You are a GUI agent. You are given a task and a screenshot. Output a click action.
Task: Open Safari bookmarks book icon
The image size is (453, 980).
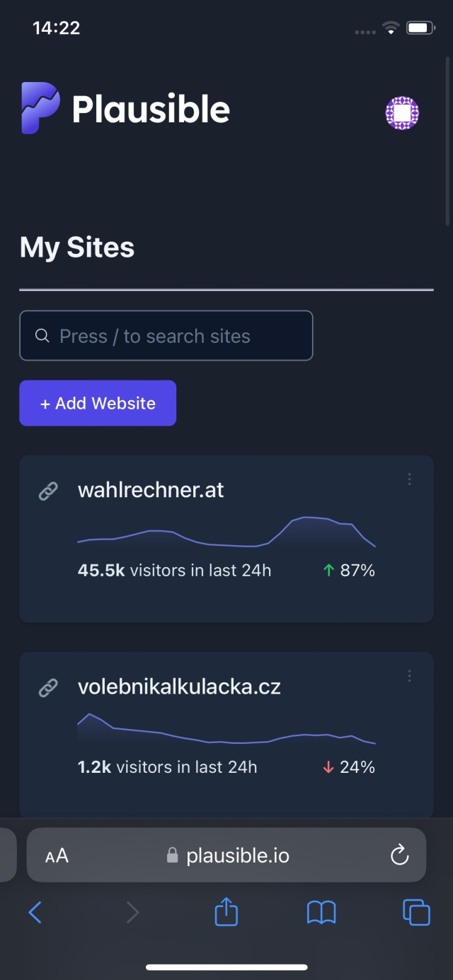pos(321,913)
